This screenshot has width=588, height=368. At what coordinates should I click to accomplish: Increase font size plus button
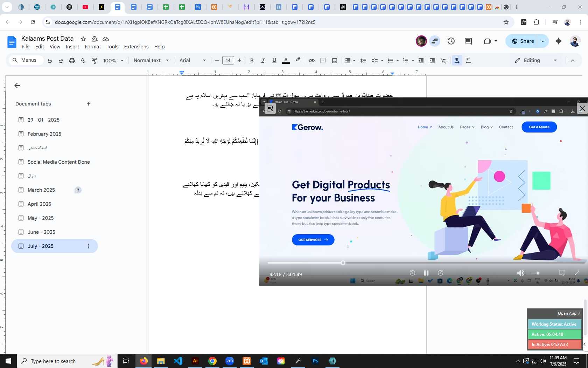pos(239,61)
